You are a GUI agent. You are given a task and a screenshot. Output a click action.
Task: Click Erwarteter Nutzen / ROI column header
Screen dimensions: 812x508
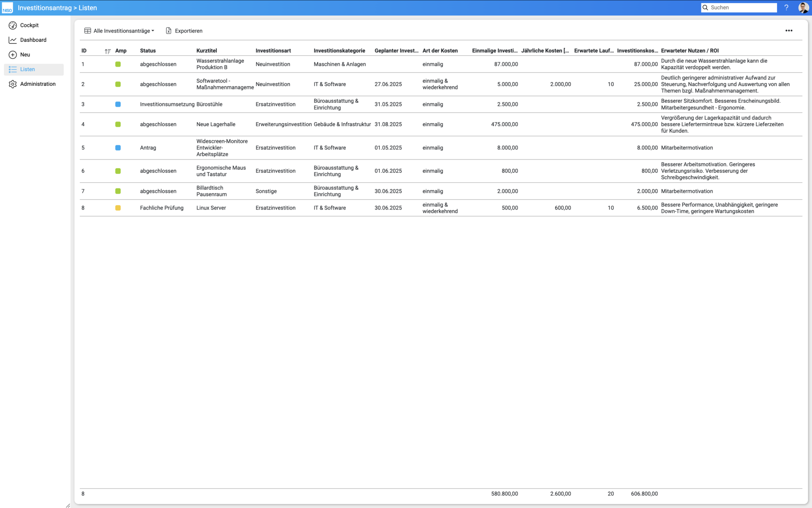(x=690, y=51)
